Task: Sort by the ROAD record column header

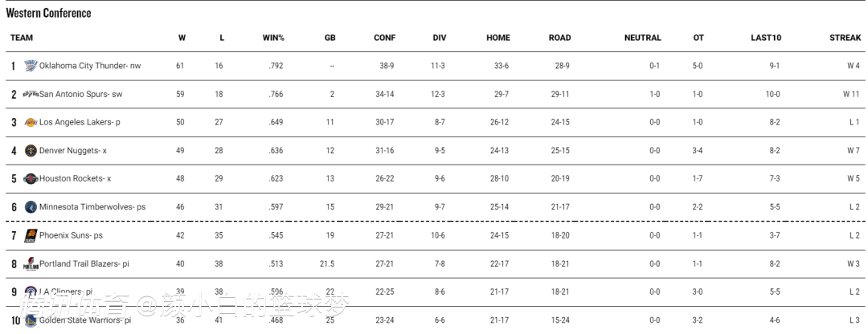Action: (x=559, y=38)
